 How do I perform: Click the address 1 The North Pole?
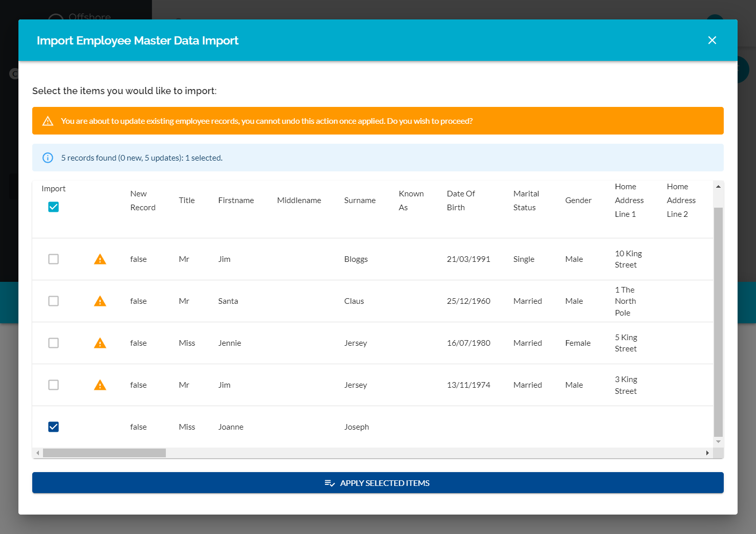point(625,301)
